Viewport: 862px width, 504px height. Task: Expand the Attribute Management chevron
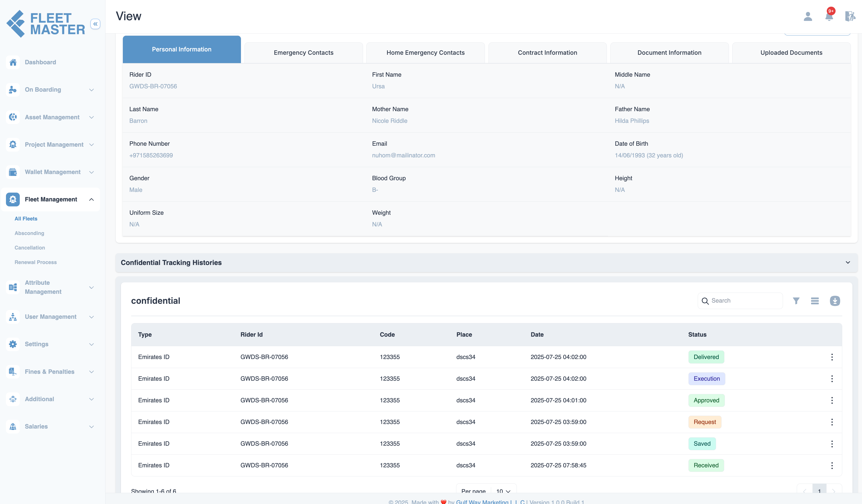tap(91, 287)
